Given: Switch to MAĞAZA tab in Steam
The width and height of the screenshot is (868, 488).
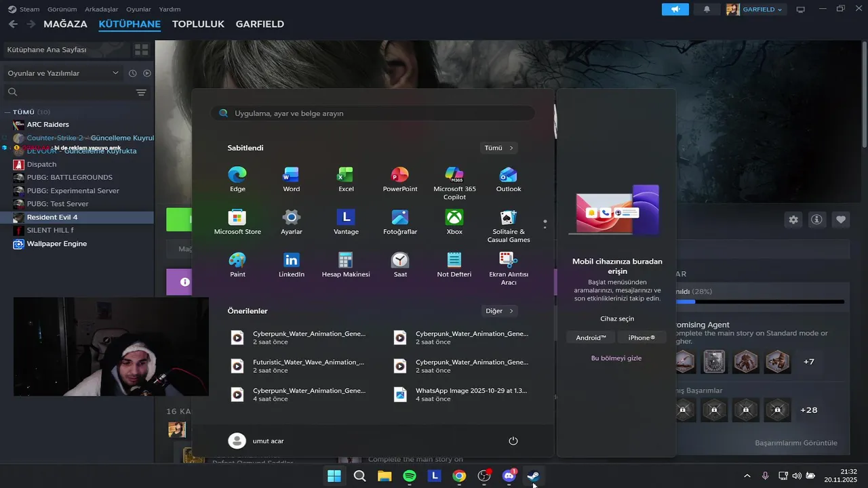Looking at the screenshot, I should pos(65,24).
